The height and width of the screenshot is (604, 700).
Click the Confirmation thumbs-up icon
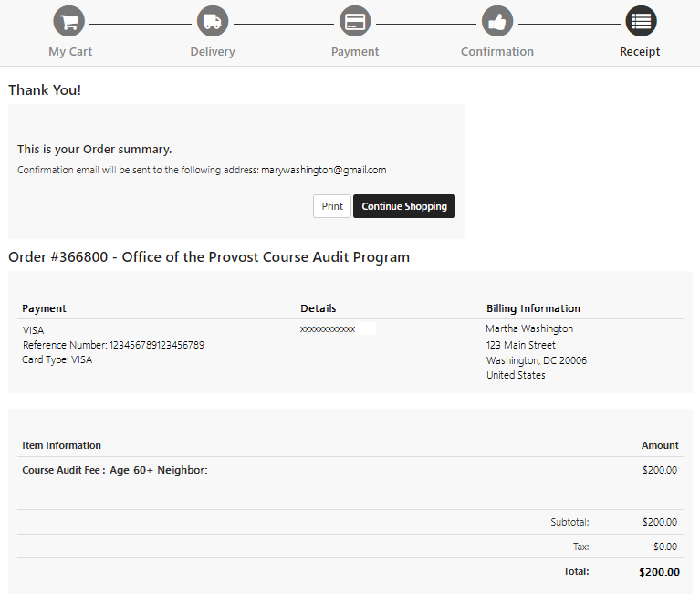(497, 21)
